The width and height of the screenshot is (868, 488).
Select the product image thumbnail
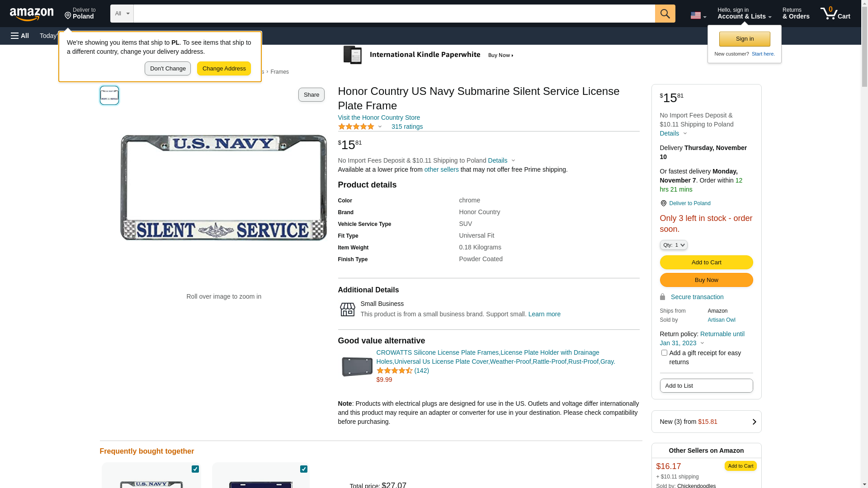click(109, 95)
